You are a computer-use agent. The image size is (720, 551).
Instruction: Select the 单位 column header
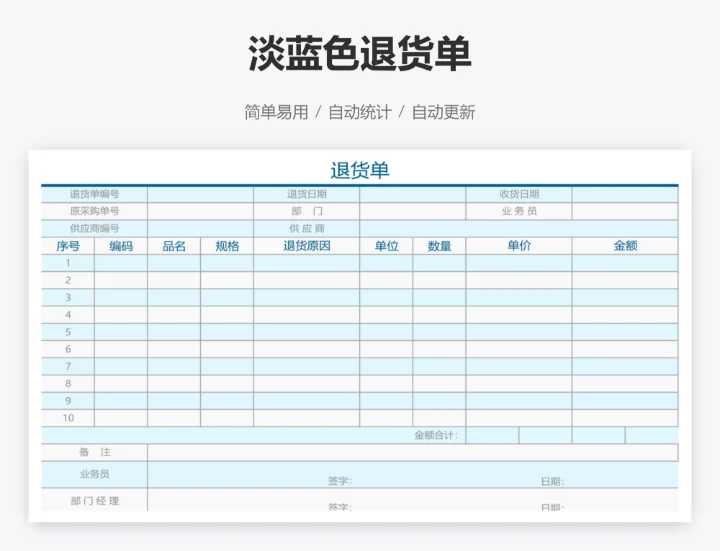pos(386,246)
